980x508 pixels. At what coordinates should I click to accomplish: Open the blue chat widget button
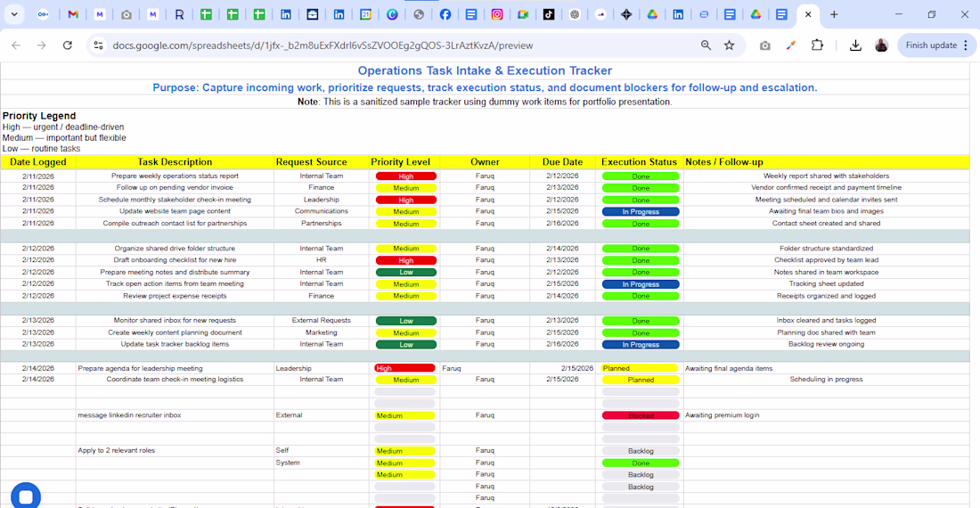26,496
